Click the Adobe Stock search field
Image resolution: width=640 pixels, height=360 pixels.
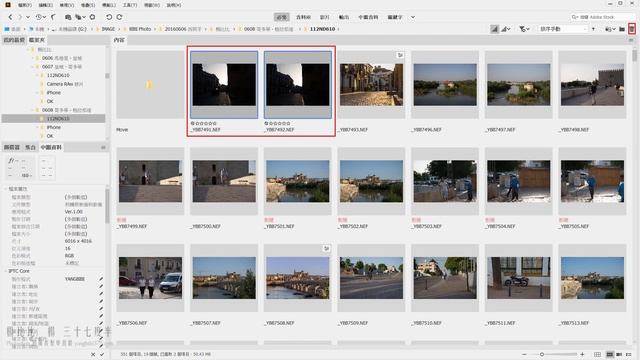[603, 17]
